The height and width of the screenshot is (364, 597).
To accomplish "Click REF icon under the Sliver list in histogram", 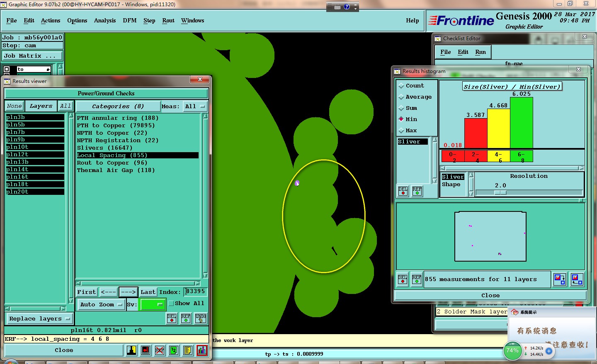I will [417, 191].
